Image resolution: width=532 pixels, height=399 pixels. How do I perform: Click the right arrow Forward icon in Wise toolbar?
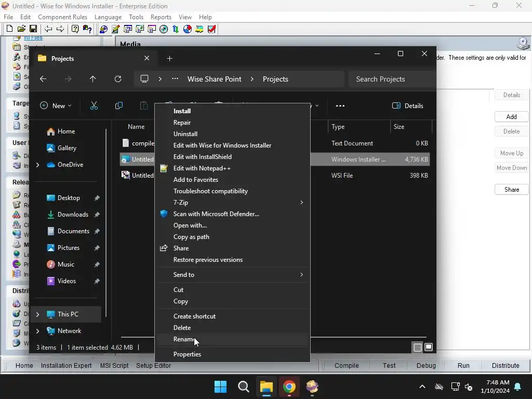[x=60, y=29]
